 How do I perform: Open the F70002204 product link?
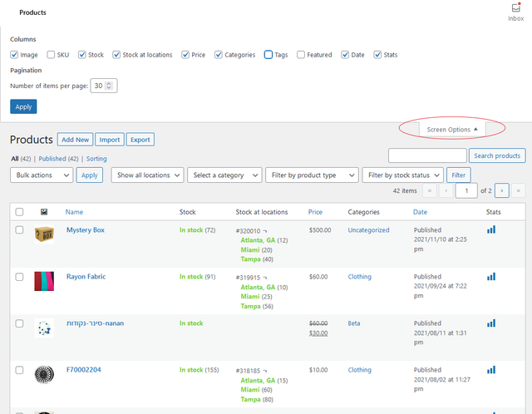click(x=83, y=370)
